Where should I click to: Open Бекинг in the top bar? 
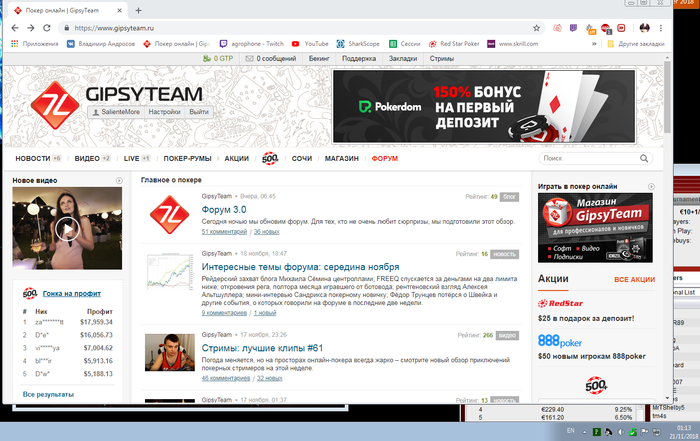click(319, 58)
